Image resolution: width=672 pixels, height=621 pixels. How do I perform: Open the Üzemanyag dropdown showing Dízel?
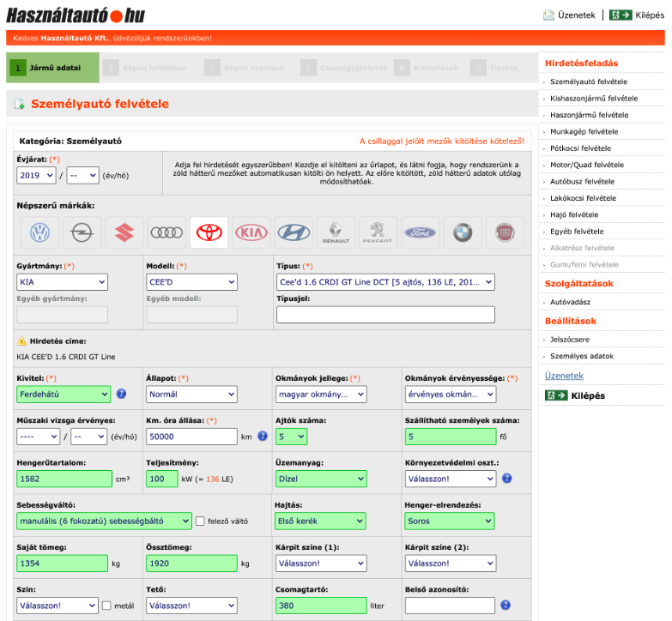[x=321, y=479]
